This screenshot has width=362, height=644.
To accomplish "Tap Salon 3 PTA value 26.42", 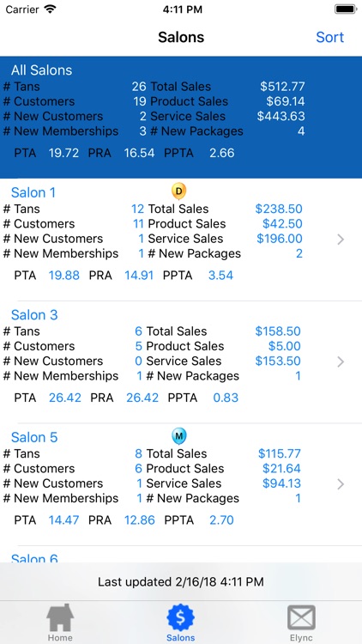I will tap(65, 398).
